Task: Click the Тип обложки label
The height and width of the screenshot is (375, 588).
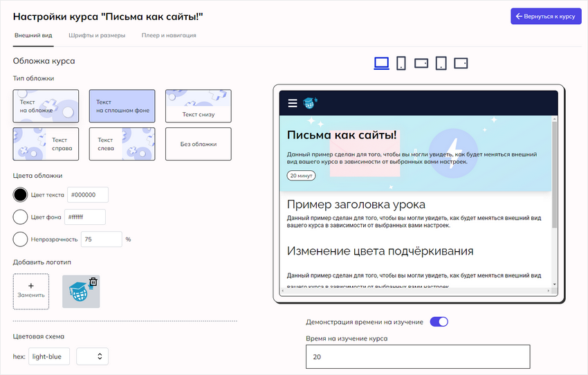Action: tap(33, 78)
